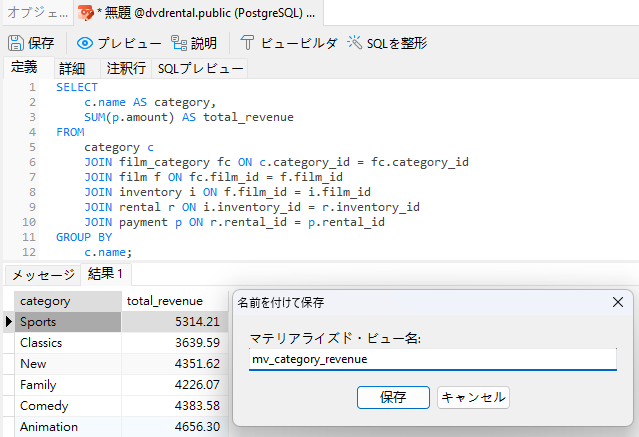The image size is (639, 437).
Task: Switch to the SQLプレビュー tab
Action: click(200, 68)
